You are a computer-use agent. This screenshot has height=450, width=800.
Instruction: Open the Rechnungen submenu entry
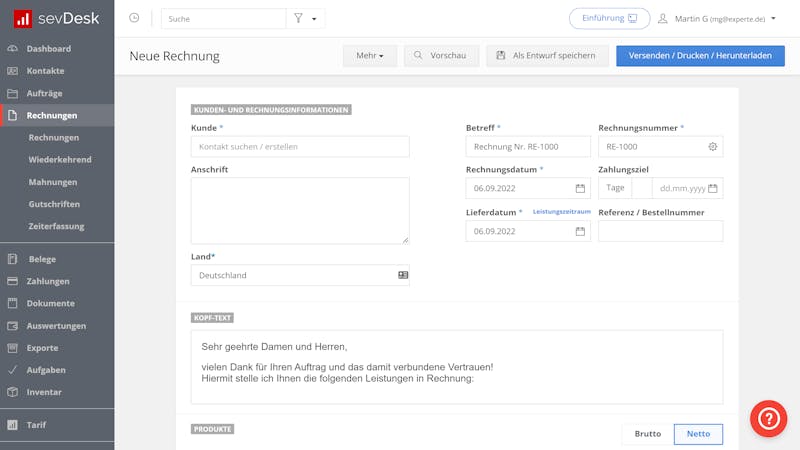[54, 137]
